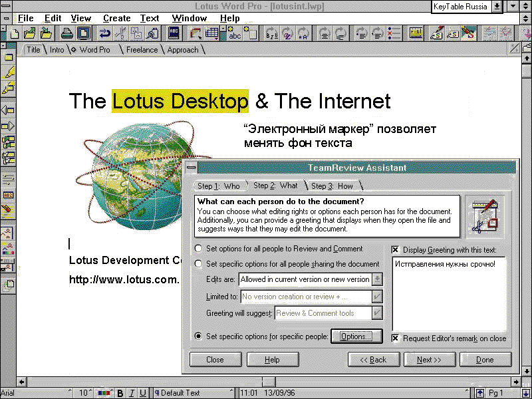Open the Default Text style list
Viewport: 532px width, 399px height.
pyautogui.click(x=194, y=393)
